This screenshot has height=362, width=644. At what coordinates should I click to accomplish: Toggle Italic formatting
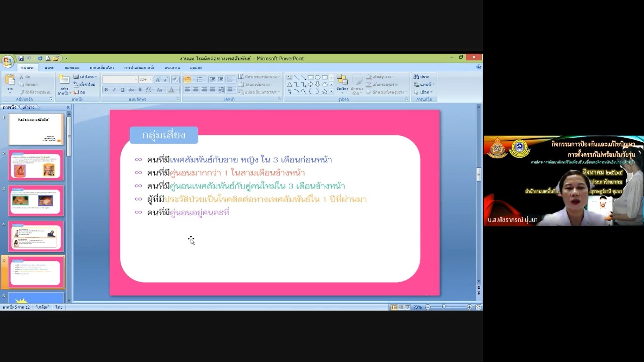click(x=114, y=89)
